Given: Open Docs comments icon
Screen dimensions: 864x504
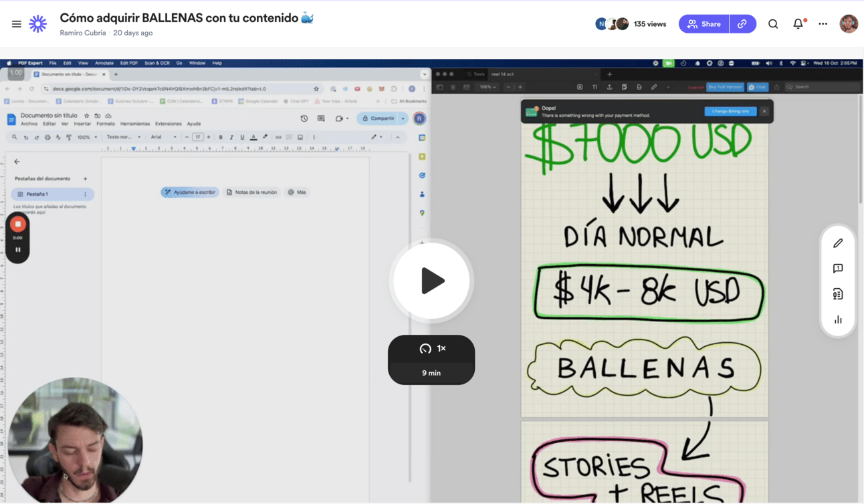Looking at the screenshot, I should (321, 118).
